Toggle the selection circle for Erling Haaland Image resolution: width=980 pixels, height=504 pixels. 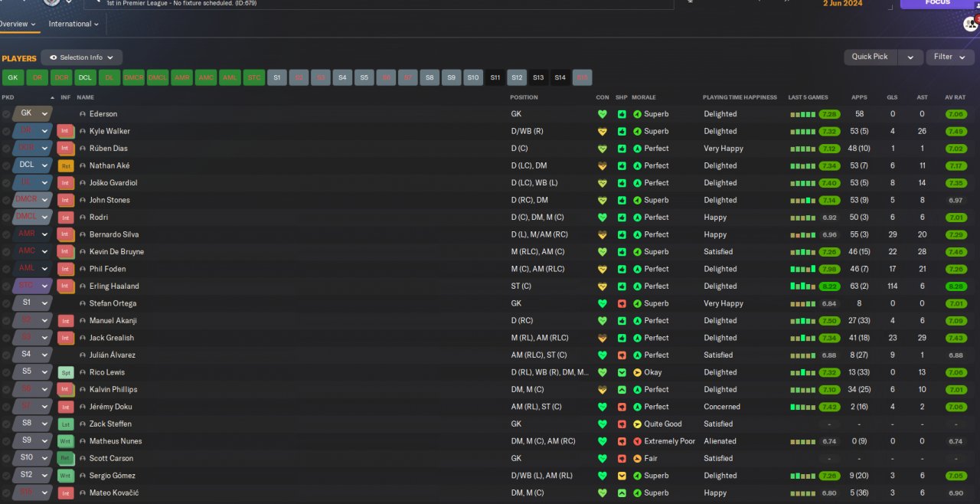(x=6, y=286)
